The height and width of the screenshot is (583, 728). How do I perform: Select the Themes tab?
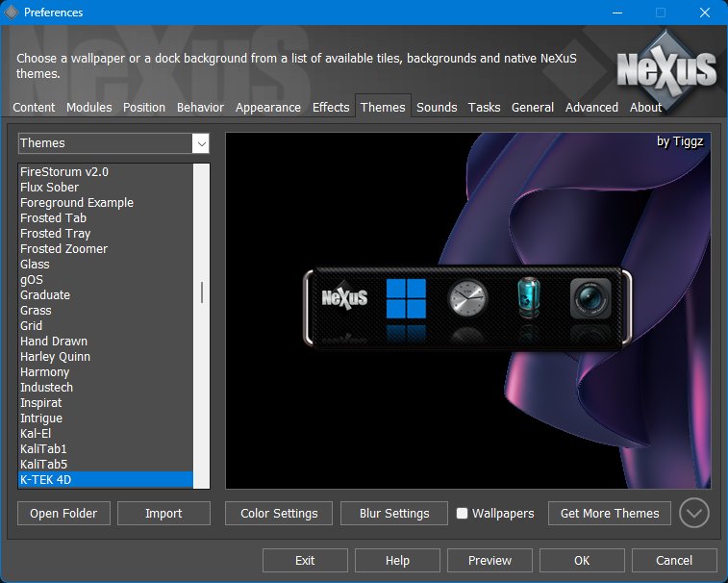[383, 108]
